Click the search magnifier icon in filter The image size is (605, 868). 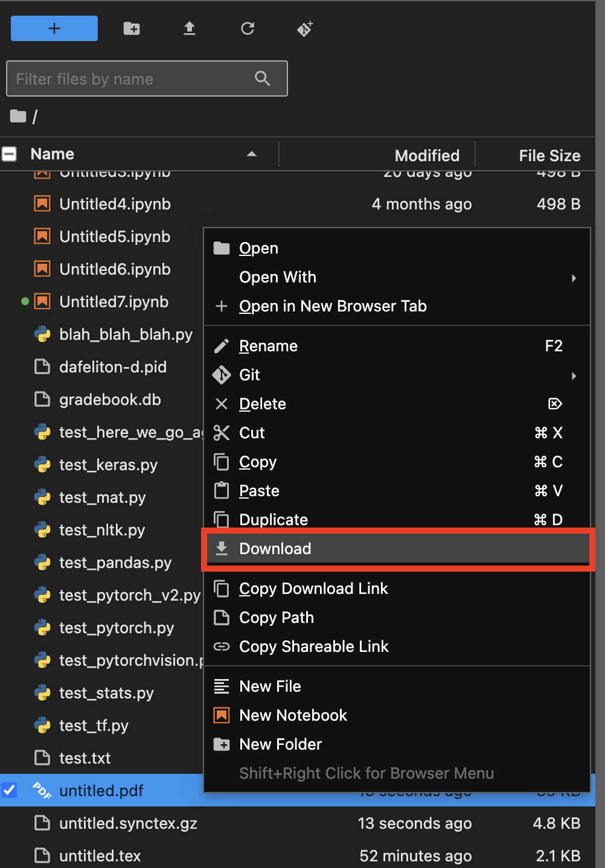coord(263,78)
